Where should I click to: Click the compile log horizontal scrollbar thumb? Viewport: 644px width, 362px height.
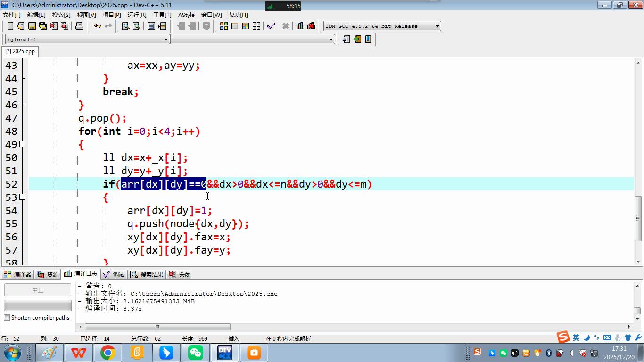tap(157, 327)
